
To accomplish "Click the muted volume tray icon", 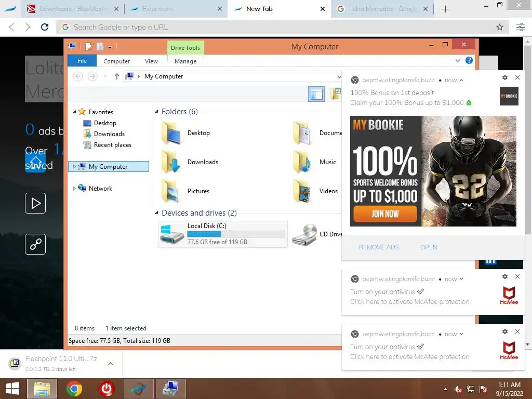I will [x=458, y=390].
